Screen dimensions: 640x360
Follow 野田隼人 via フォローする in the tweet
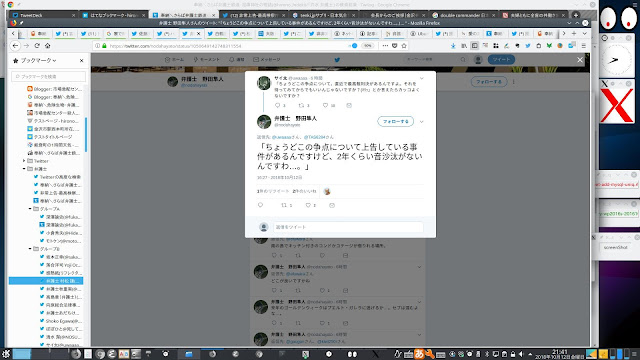396,121
